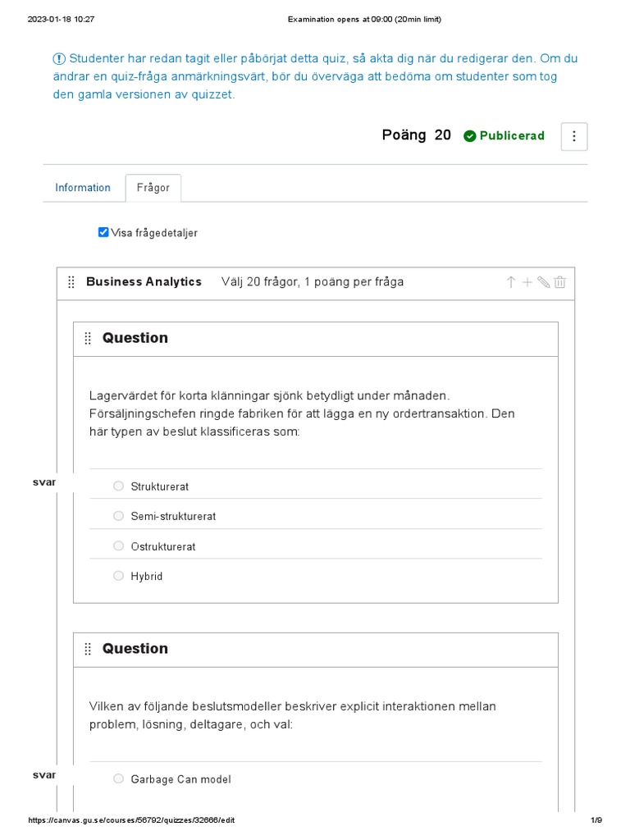Choose the Hybrid radio button
The width and height of the screenshot is (630, 840).
pyautogui.click(x=119, y=576)
